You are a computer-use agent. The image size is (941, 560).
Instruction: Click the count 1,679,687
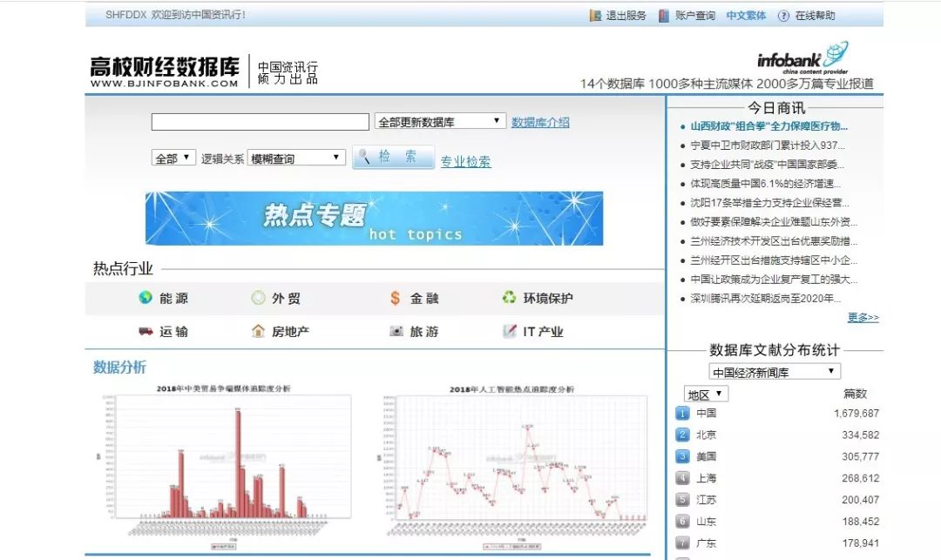click(856, 413)
